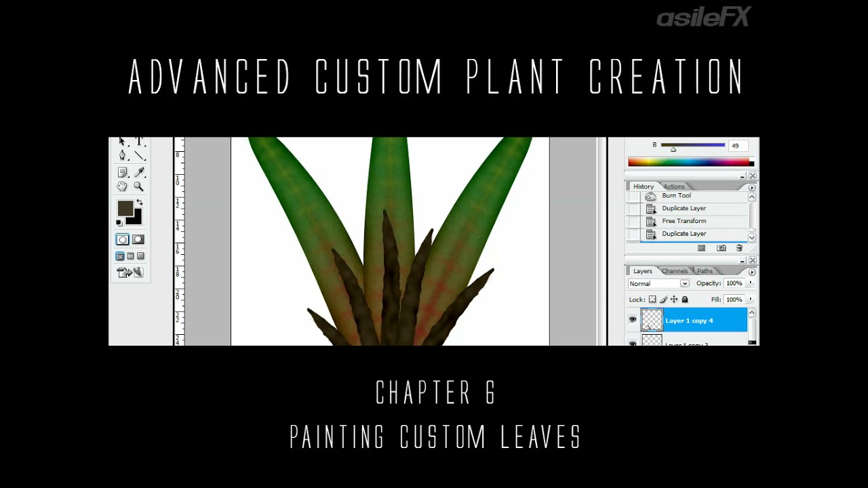This screenshot has height=488, width=868.
Task: Click the History panel scroll down arrow
Action: (x=752, y=237)
